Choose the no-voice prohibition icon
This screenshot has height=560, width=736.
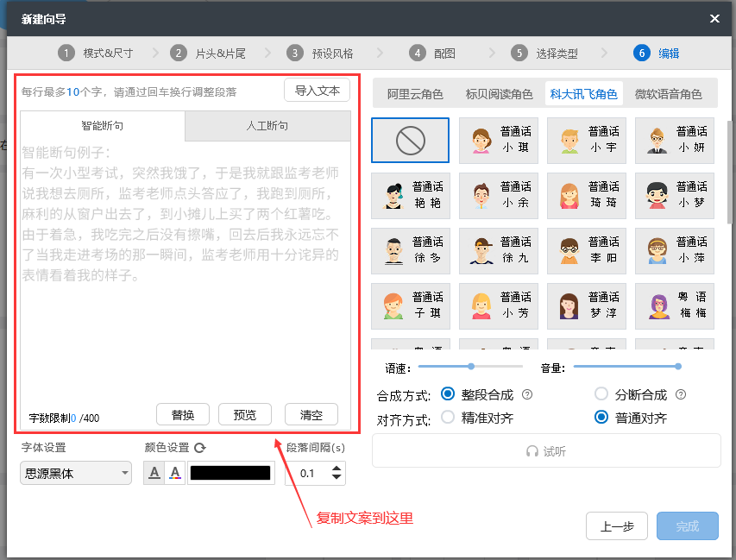tap(410, 141)
